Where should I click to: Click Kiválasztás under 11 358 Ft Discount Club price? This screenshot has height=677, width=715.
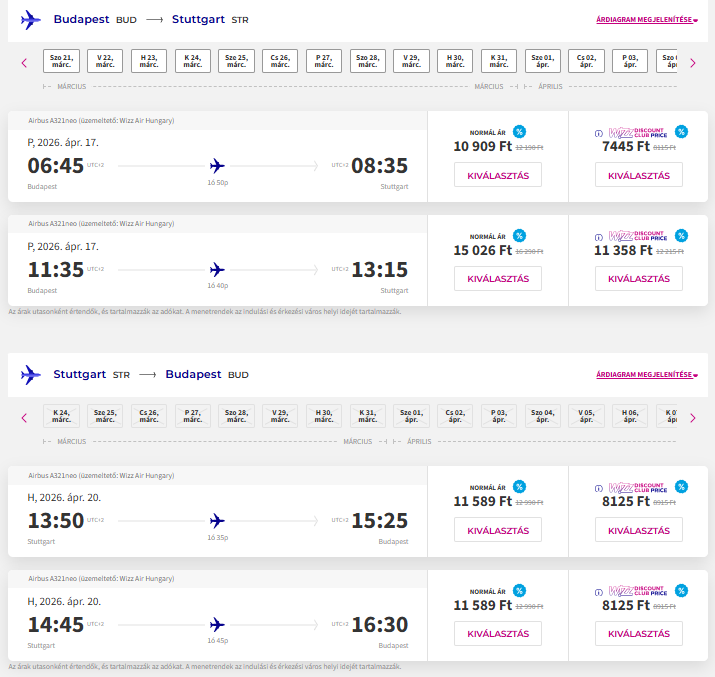(639, 279)
